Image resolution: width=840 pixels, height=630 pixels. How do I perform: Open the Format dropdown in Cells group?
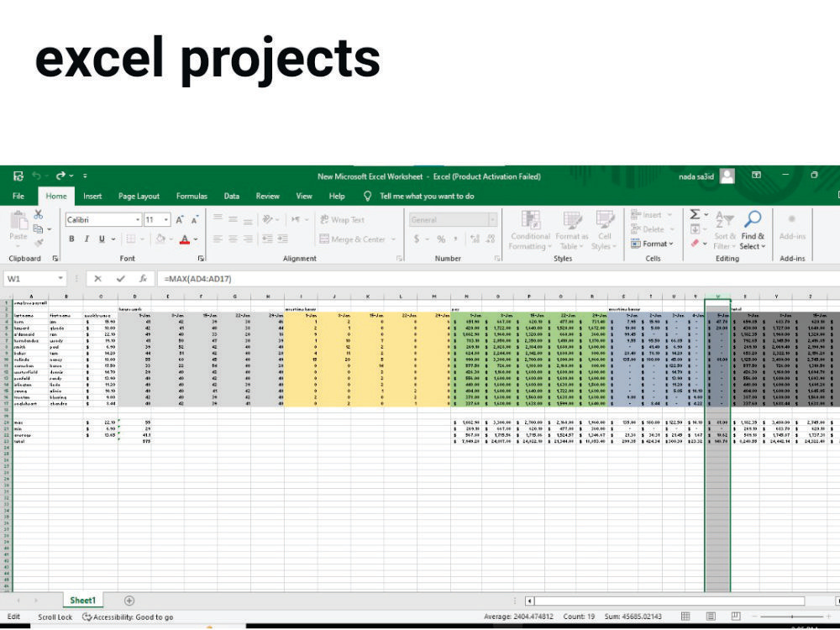pos(653,244)
